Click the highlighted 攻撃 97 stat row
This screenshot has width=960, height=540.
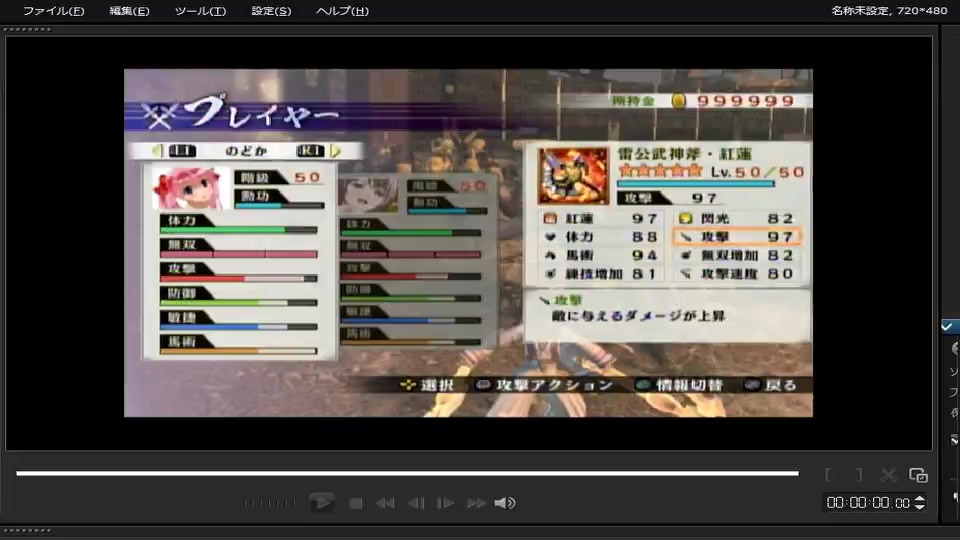(x=737, y=236)
